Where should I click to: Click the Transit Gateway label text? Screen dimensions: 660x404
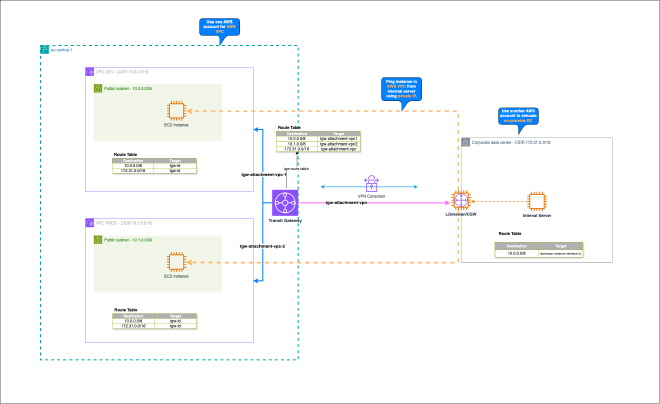[x=285, y=221]
